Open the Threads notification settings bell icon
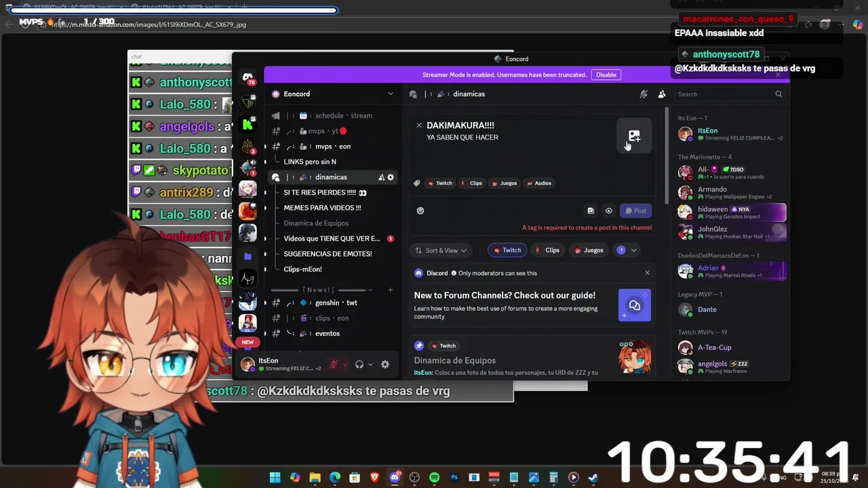The width and height of the screenshot is (868, 488). click(x=644, y=94)
